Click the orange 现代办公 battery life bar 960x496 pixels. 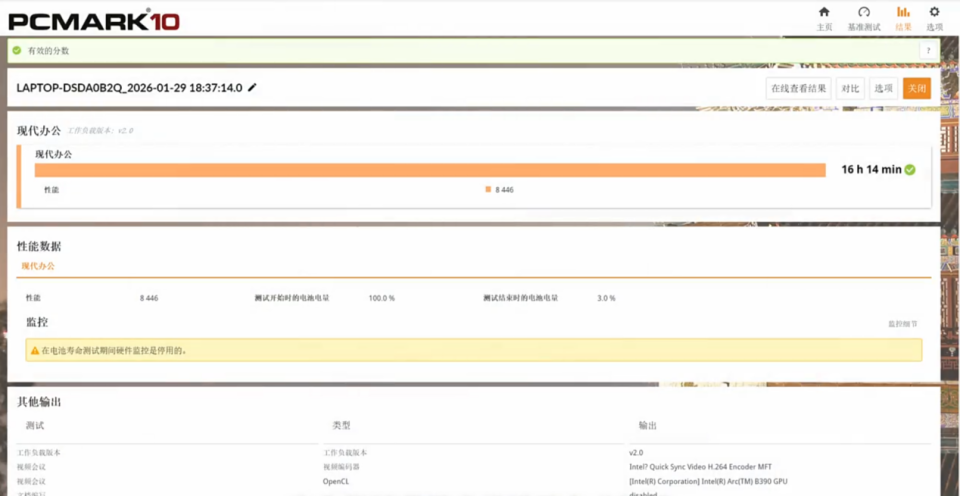coord(430,170)
